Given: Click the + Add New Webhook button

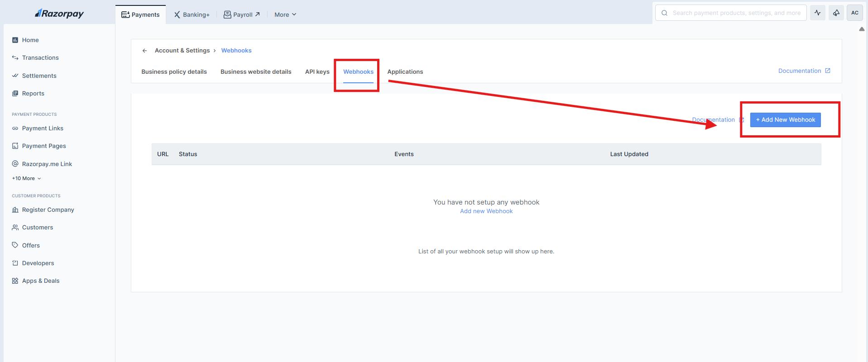Looking at the screenshot, I should tap(785, 120).
